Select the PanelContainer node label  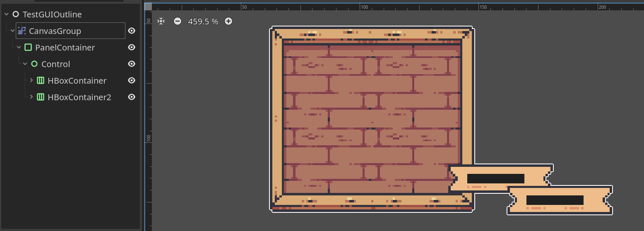65,48
